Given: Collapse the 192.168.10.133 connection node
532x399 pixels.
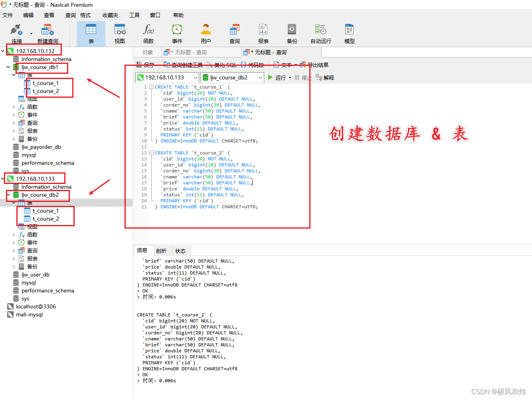Looking at the screenshot, I should pyautogui.click(x=3, y=179).
